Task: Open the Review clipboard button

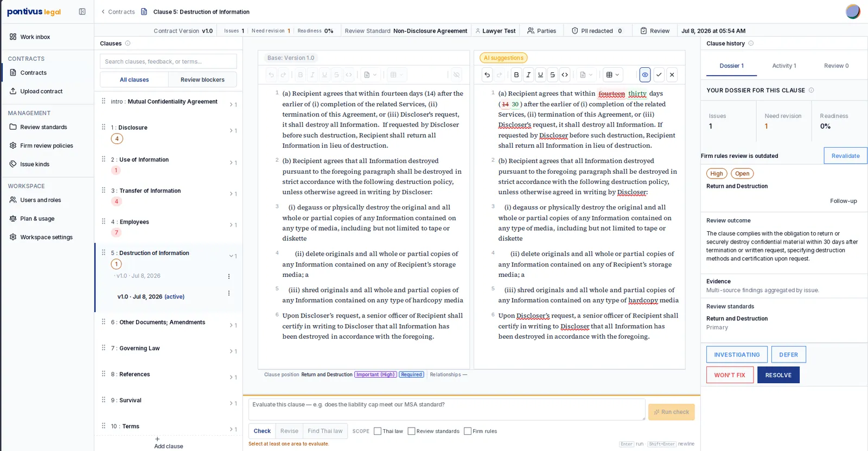Action: pos(655,30)
